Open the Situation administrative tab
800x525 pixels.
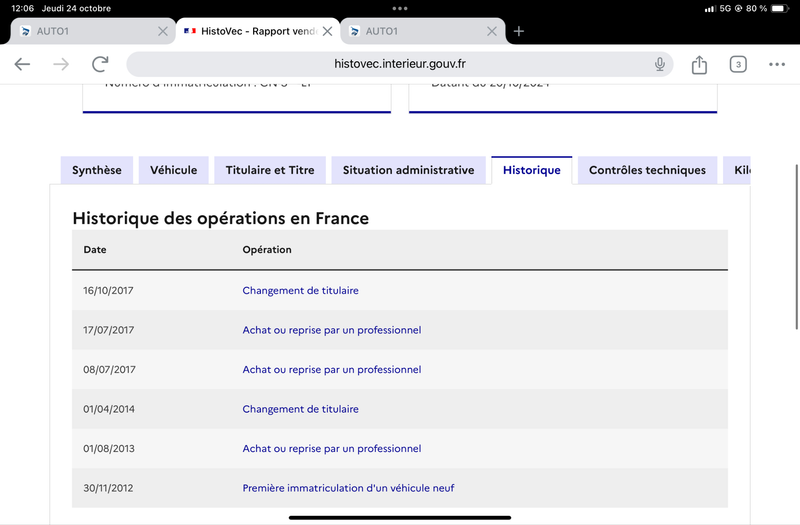tap(408, 170)
